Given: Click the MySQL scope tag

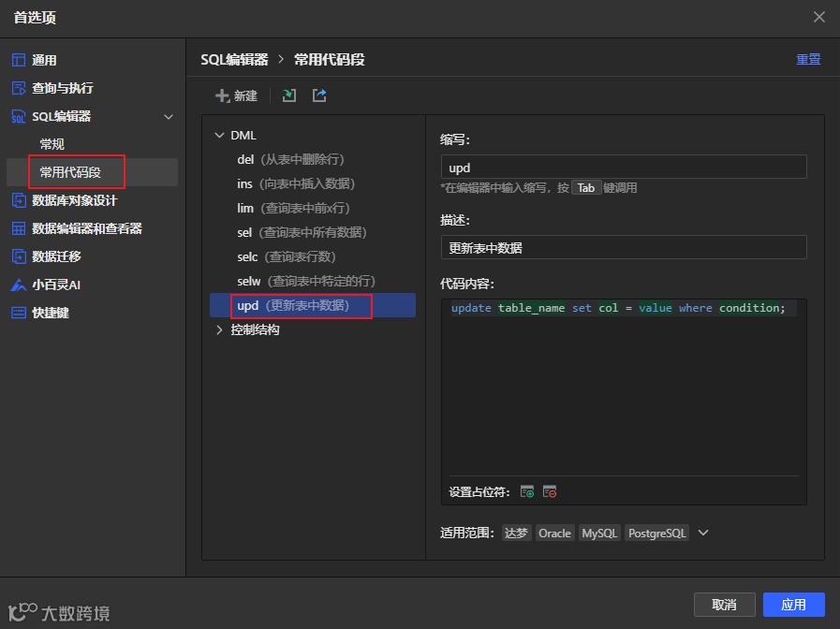Looking at the screenshot, I should 599,534.
